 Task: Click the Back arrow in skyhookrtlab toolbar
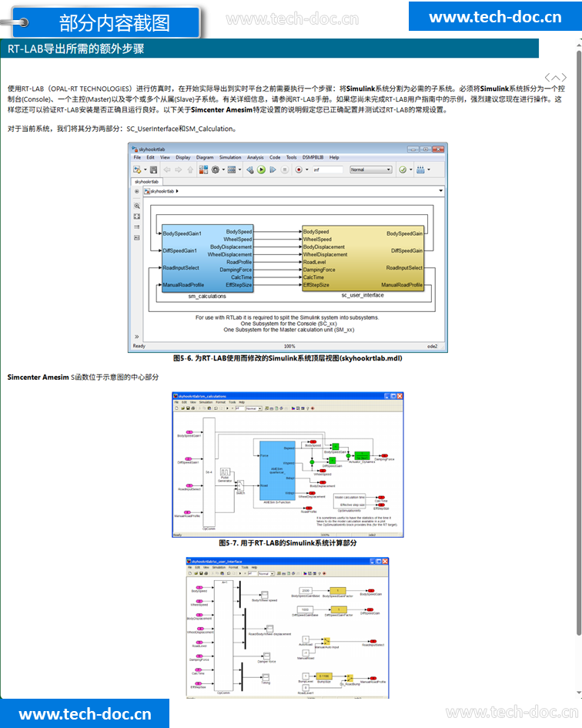point(167,170)
